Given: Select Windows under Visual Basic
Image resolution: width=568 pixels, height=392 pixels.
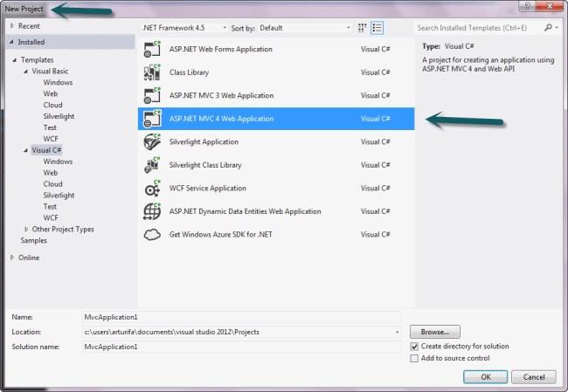Looking at the screenshot, I should coord(58,83).
